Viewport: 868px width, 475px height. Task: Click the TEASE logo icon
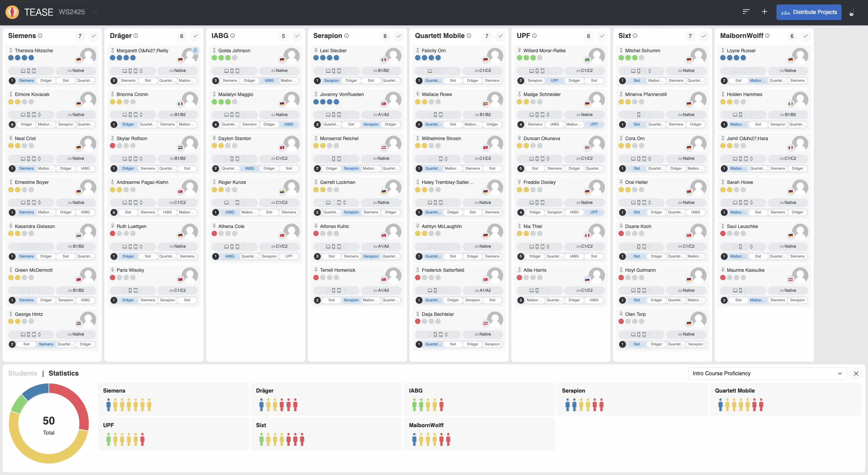12,12
